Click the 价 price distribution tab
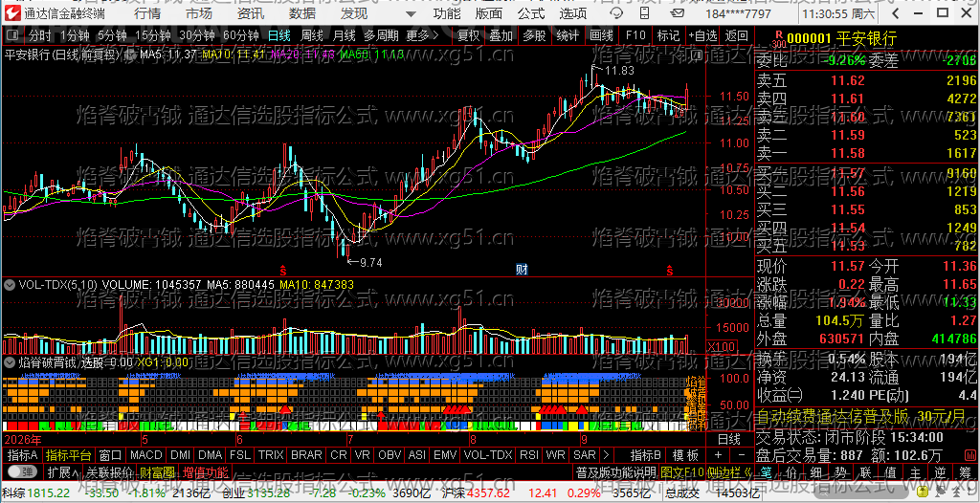The image size is (980, 503). pyautogui.click(x=791, y=471)
